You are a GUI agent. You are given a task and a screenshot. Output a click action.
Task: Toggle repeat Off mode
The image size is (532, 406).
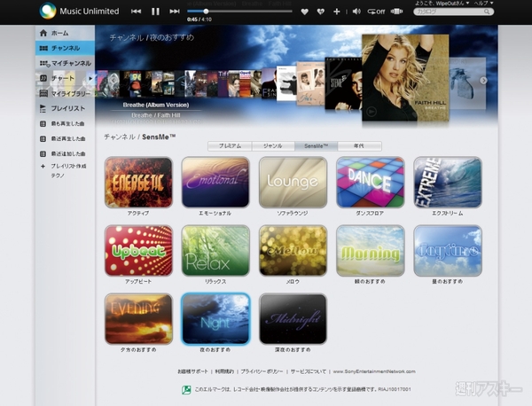(376, 12)
